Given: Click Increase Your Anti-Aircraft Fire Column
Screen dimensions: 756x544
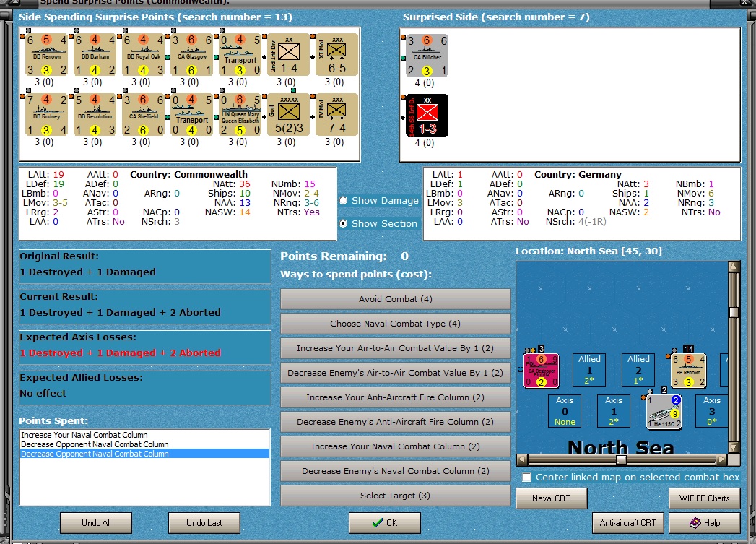Looking at the screenshot, I should tap(396, 397).
